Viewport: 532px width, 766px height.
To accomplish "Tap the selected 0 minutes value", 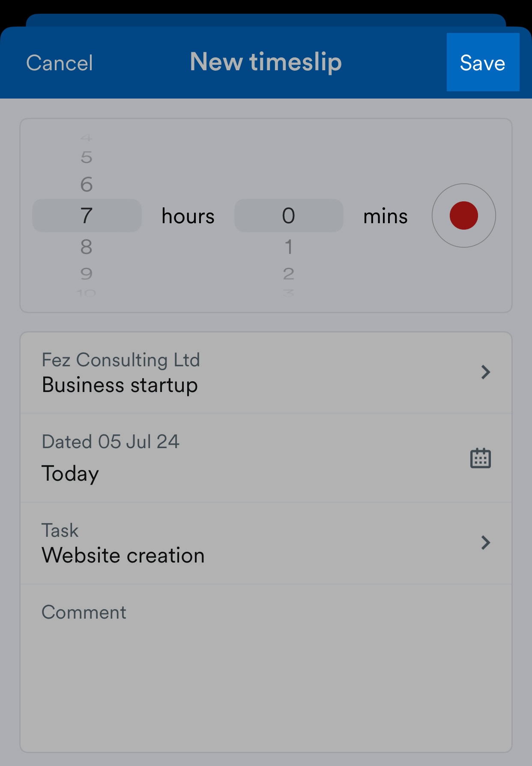I will point(289,215).
